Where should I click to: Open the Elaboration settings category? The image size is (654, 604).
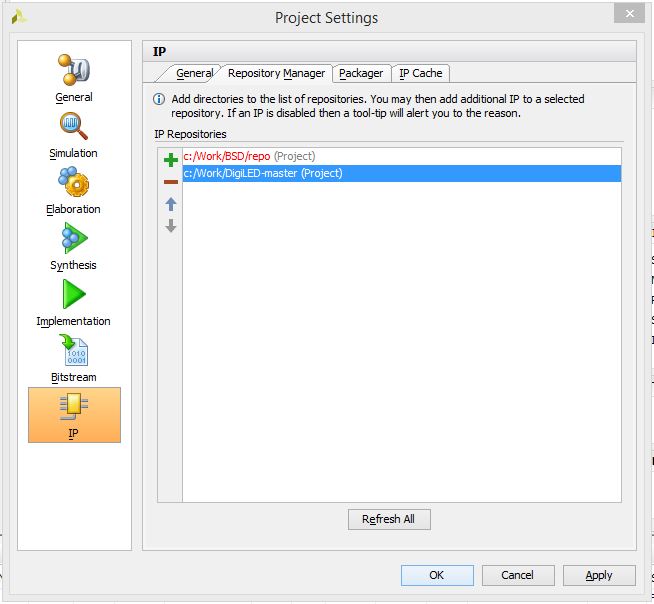73,191
